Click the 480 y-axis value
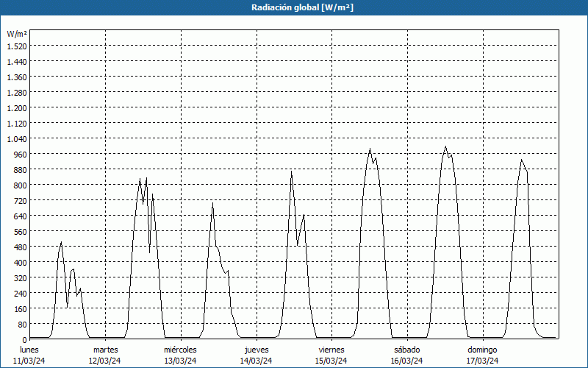This screenshot has height=368, width=588. click(21, 247)
